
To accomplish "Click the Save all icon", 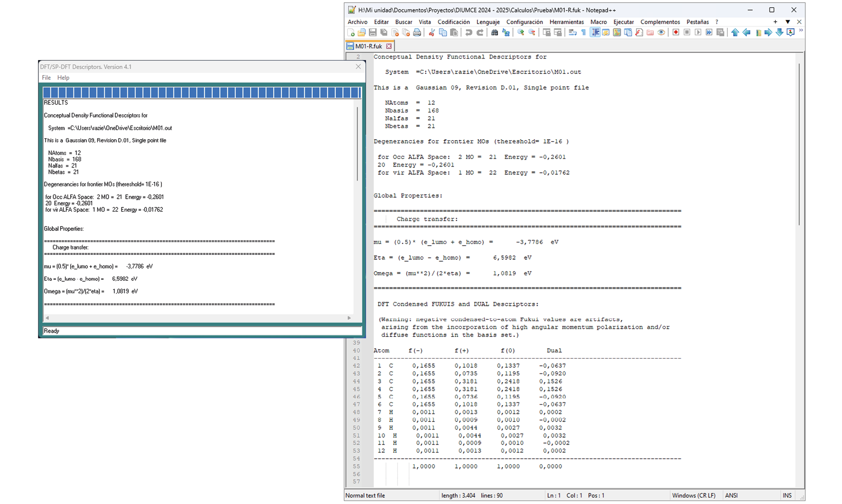I will [384, 33].
